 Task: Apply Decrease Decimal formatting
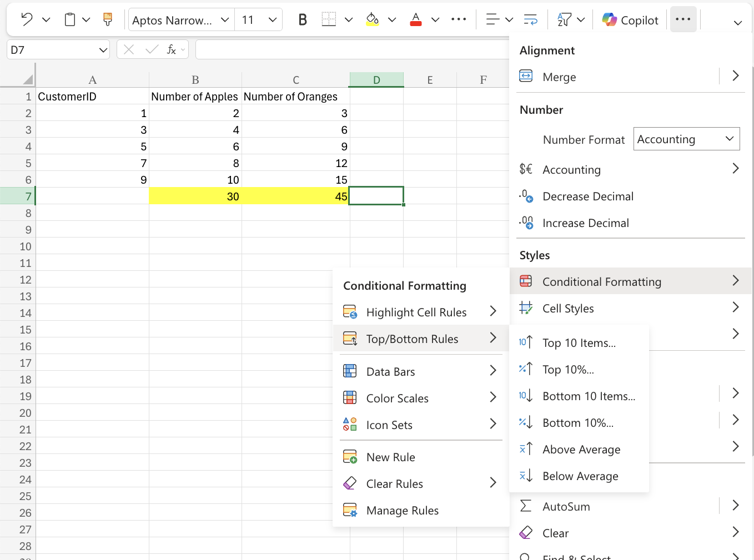pos(588,196)
